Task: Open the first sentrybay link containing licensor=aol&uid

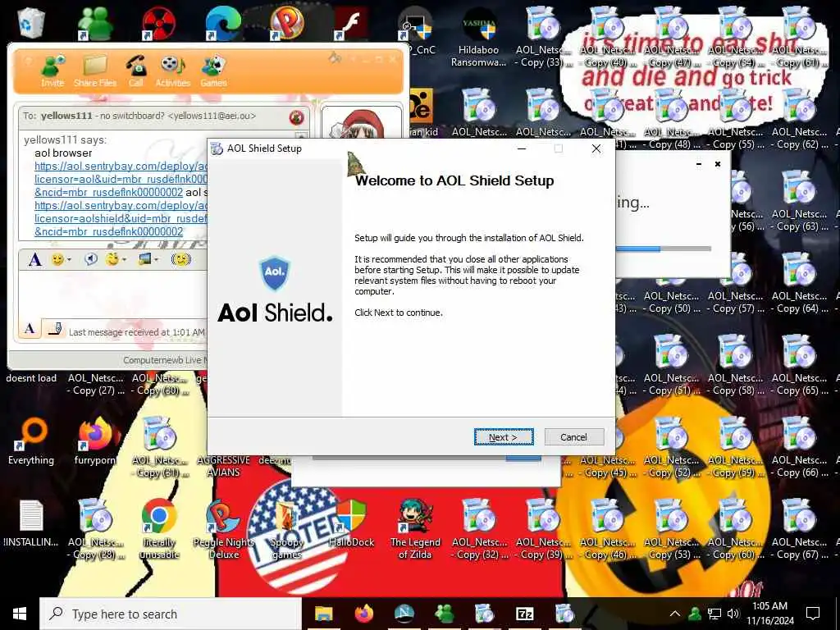Action: point(121,179)
